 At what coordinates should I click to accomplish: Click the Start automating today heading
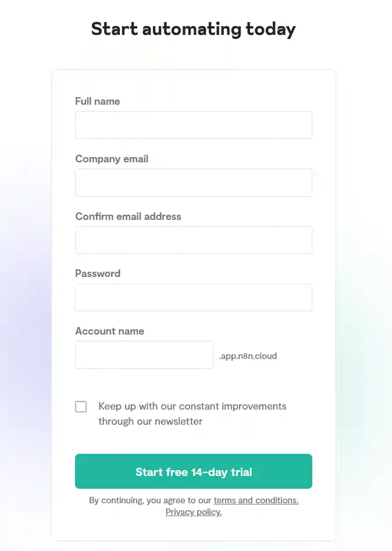193,29
